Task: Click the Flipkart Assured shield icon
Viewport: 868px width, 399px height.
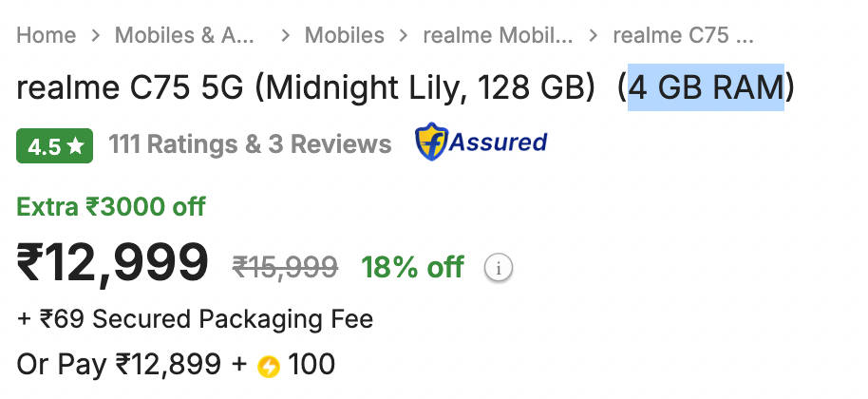Action: coord(431,142)
